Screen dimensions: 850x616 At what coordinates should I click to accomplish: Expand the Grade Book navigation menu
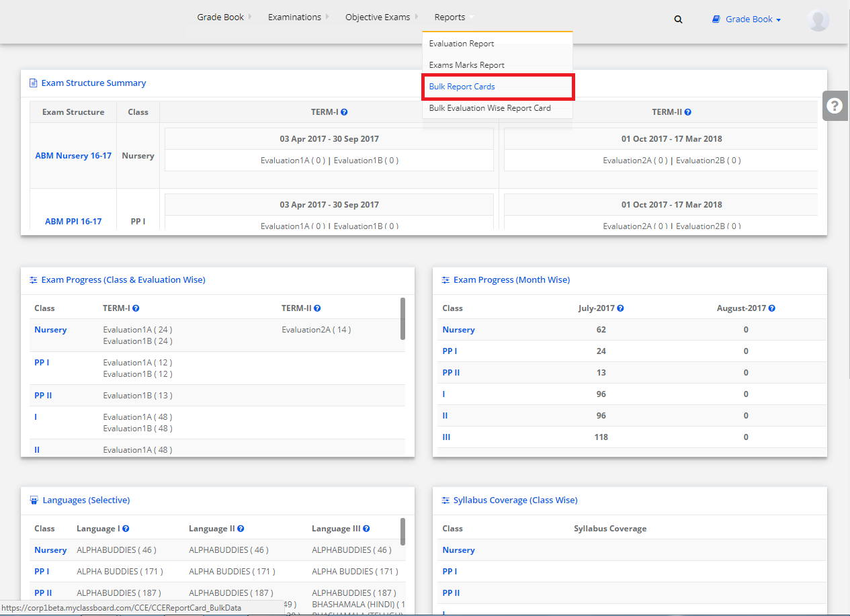pyautogui.click(x=224, y=17)
